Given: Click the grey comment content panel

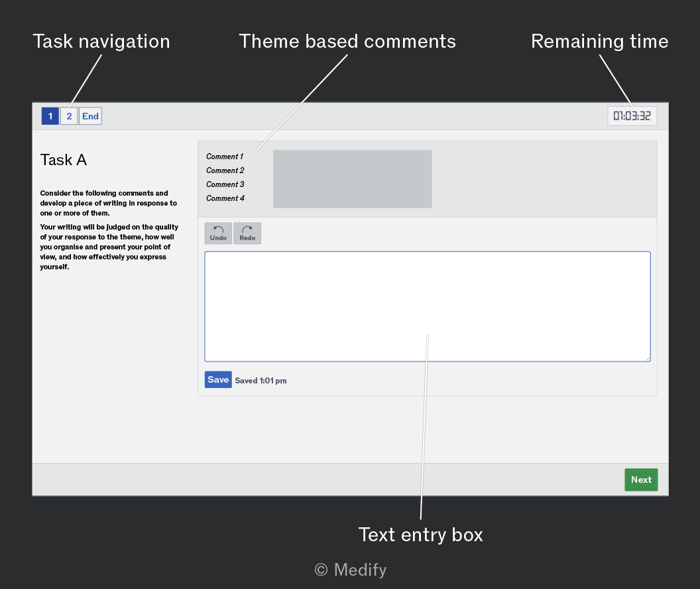Looking at the screenshot, I should [353, 179].
